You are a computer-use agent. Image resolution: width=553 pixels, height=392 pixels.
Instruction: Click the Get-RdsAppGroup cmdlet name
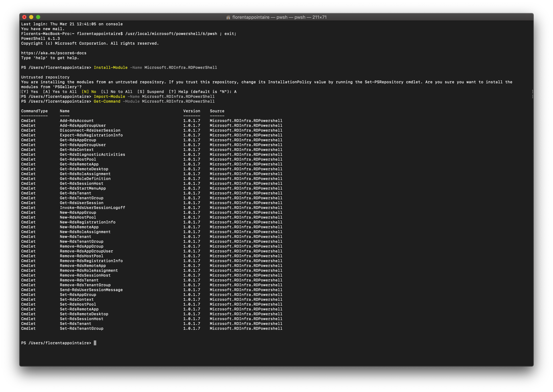tap(78, 140)
